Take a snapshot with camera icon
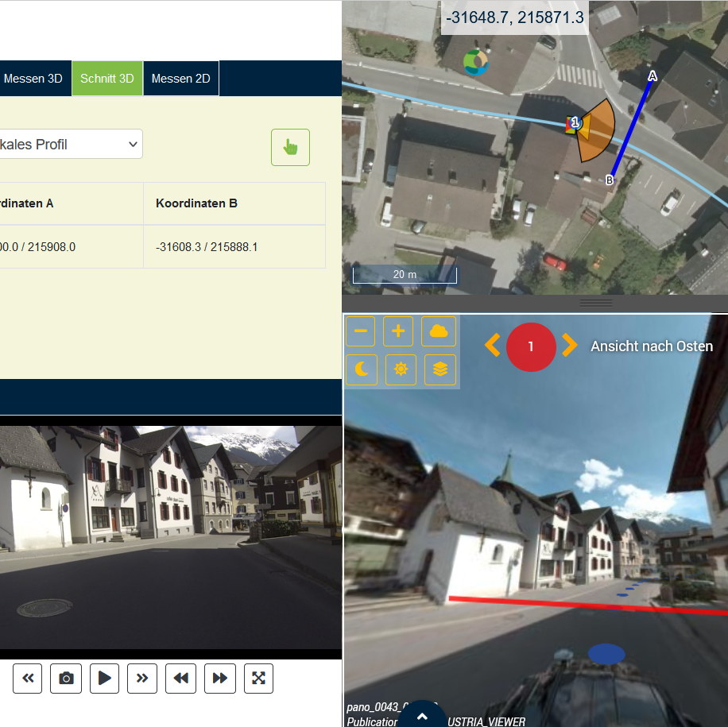728x727 pixels. pyautogui.click(x=66, y=678)
